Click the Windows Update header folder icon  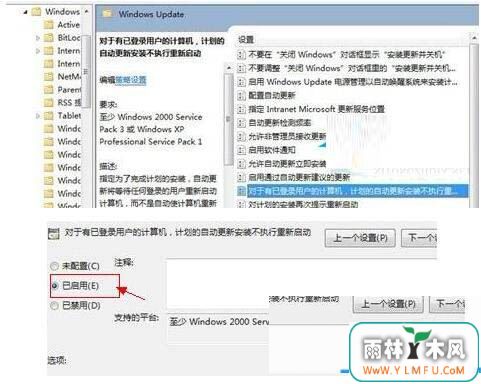click(x=107, y=14)
